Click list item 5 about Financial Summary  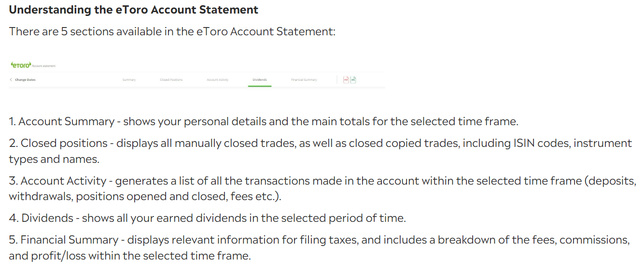pyautogui.click(x=319, y=240)
